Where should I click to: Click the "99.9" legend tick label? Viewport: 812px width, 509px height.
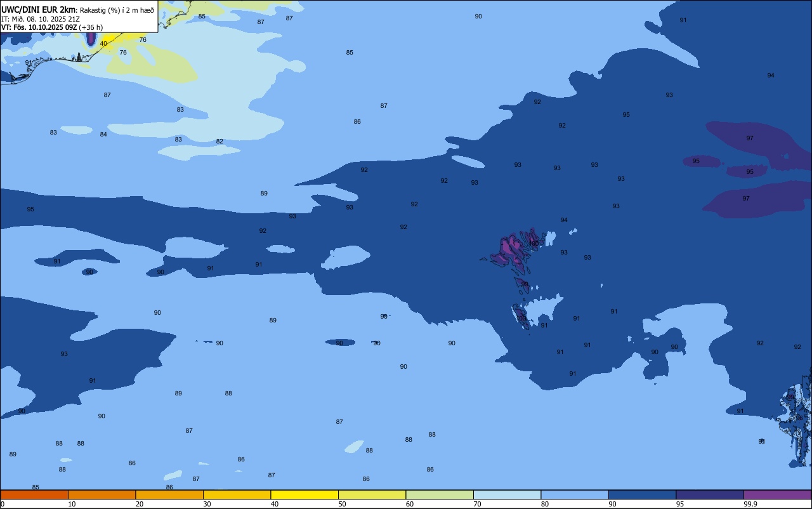click(x=750, y=504)
